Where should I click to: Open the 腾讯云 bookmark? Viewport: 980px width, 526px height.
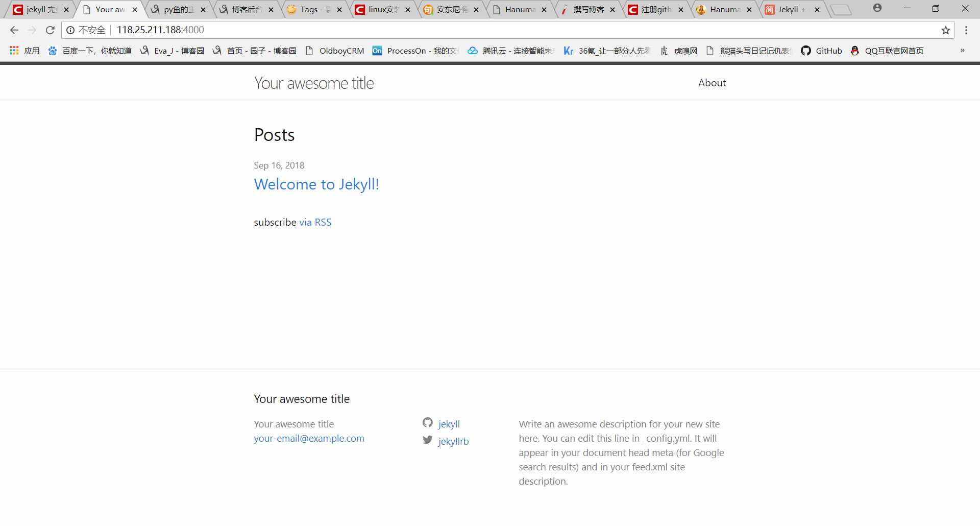coord(511,51)
